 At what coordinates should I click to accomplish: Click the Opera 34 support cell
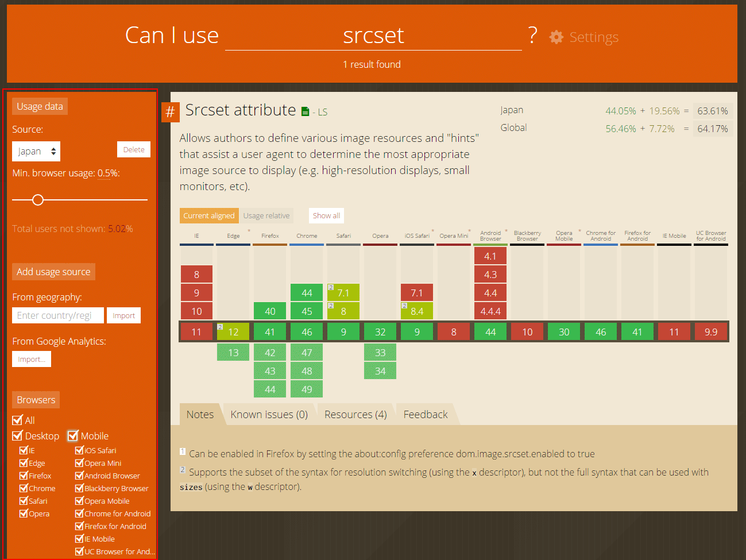tap(380, 370)
